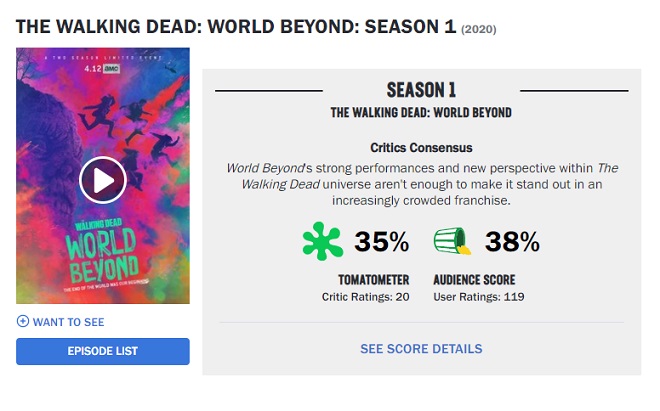The width and height of the screenshot is (660, 411).
Task: Click the (2020) year label
Action: tap(479, 29)
